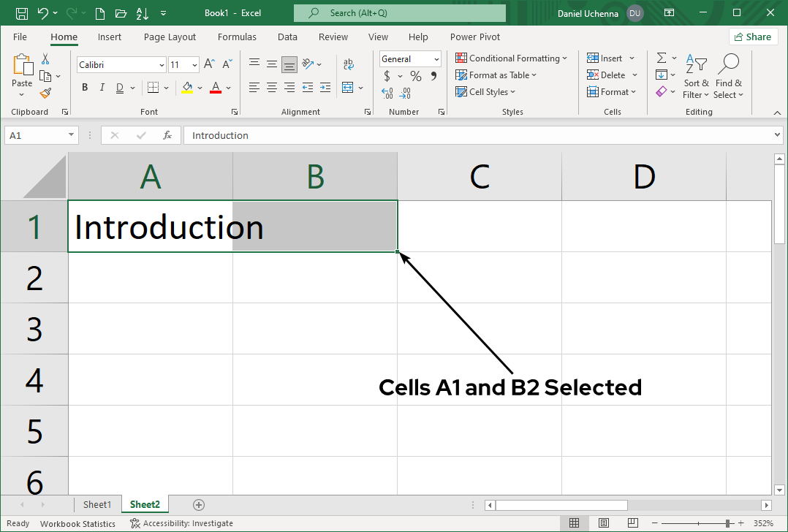Toggle bold formatting

coord(84,87)
